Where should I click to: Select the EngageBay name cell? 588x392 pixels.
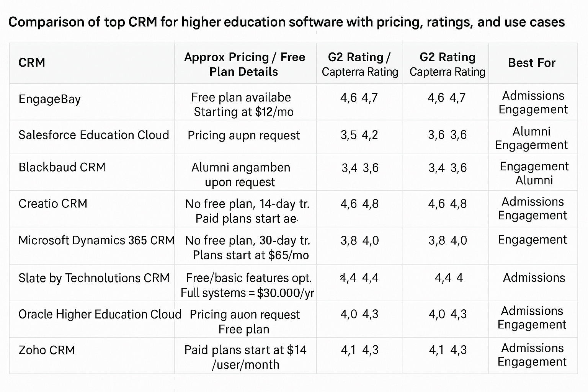click(50, 100)
